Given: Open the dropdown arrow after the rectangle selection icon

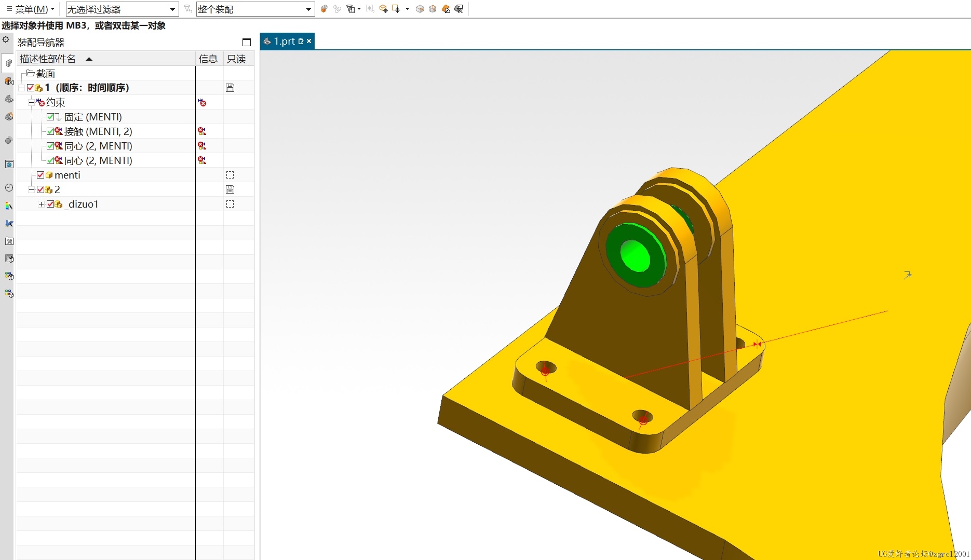Looking at the screenshot, I should tap(407, 9).
